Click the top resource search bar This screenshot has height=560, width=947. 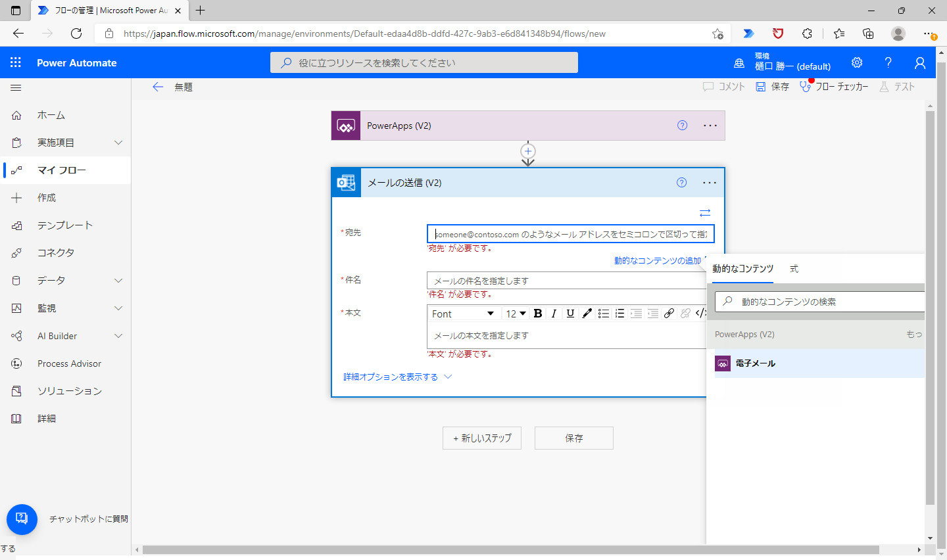tap(424, 62)
